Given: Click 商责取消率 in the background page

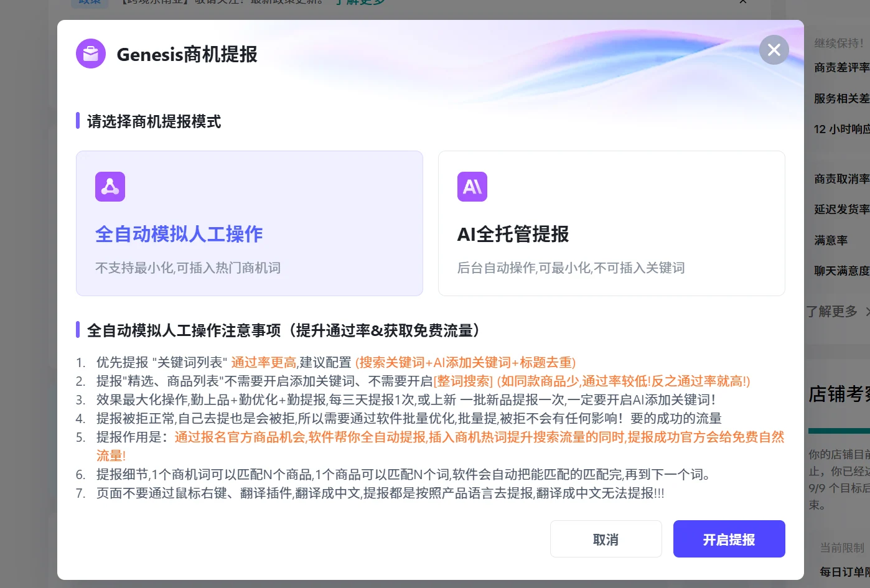Looking at the screenshot, I should coord(842,179).
